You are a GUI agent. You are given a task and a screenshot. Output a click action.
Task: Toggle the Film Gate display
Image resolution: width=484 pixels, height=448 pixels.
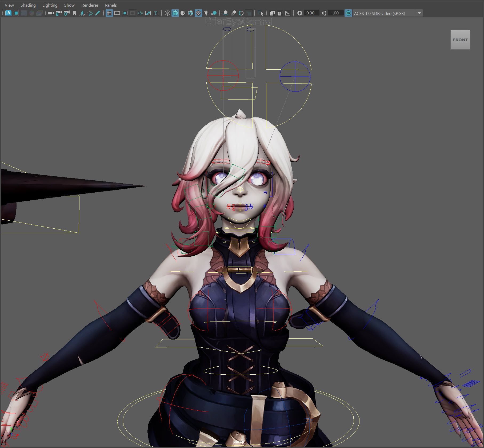(x=117, y=13)
